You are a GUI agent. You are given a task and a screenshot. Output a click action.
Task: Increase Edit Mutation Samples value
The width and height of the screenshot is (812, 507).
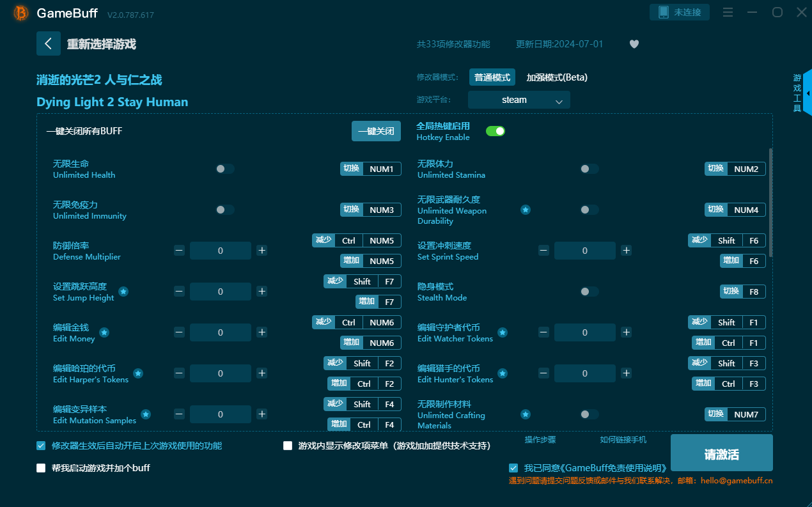point(262,414)
